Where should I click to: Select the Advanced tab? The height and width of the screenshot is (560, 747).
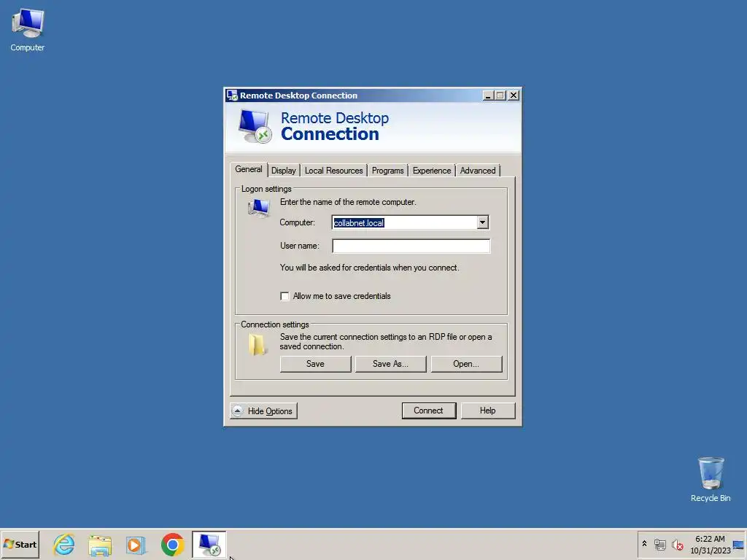(x=478, y=171)
